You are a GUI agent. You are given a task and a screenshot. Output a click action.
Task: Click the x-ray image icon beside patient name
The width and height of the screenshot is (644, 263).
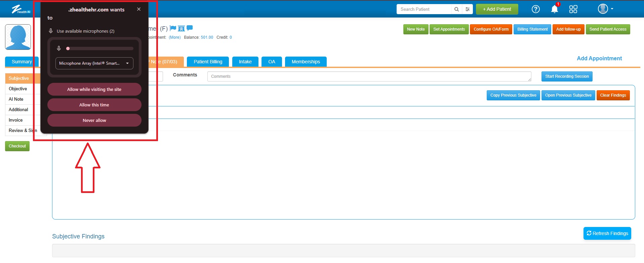coord(181,28)
